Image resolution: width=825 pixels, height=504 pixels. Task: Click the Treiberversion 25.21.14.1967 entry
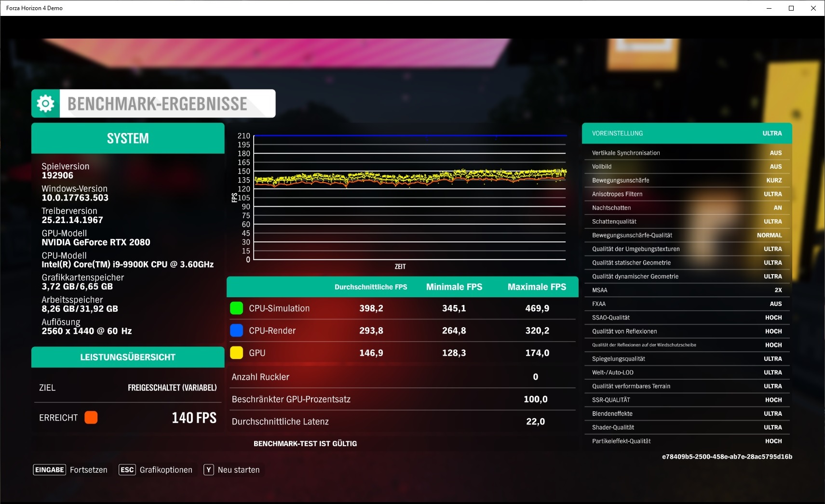[72, 215]
